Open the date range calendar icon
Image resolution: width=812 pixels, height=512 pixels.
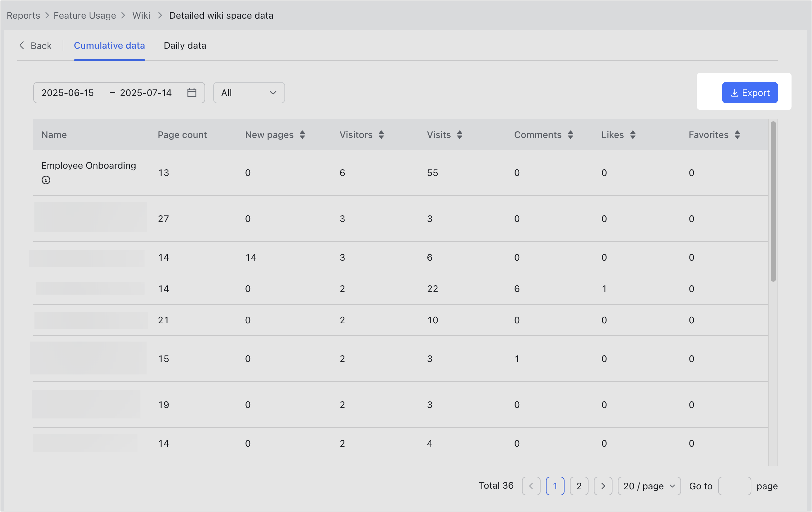click(x=192, y=92)
